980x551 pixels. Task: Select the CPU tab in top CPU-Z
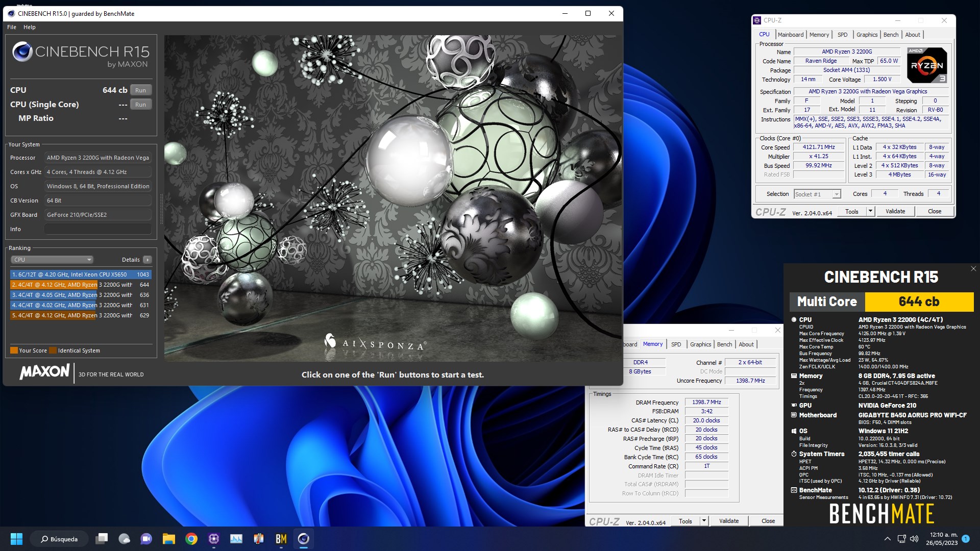[x=764, y=35]
